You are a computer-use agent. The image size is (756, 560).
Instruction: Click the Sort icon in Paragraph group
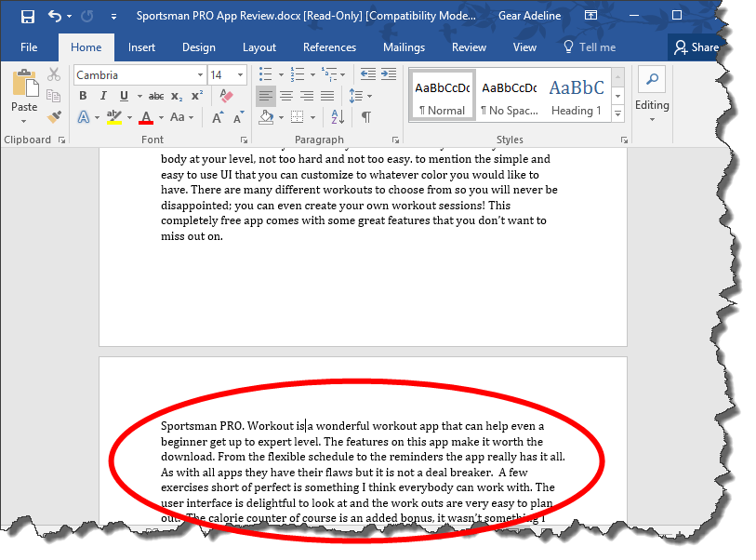click(337, 117)
